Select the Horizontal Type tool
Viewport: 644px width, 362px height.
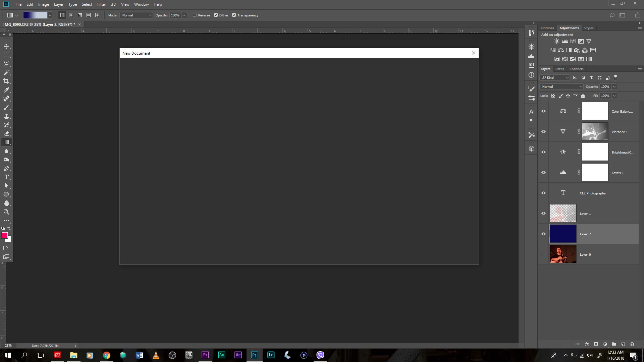click(6, 177)
